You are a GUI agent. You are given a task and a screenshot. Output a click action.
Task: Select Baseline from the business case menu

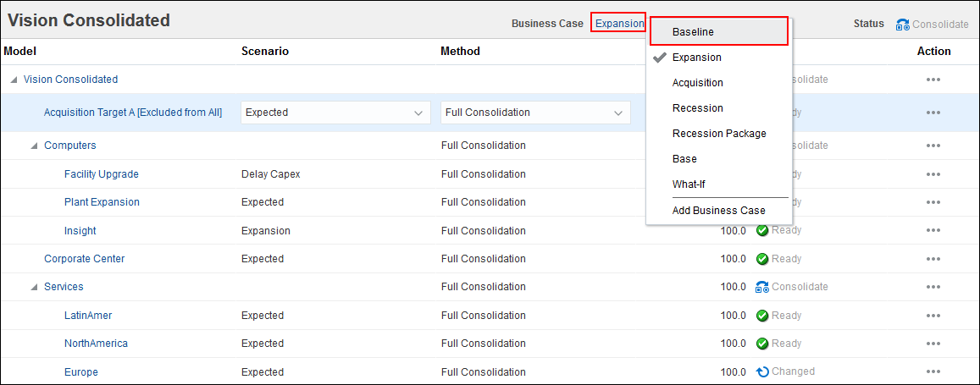[693, 32]
